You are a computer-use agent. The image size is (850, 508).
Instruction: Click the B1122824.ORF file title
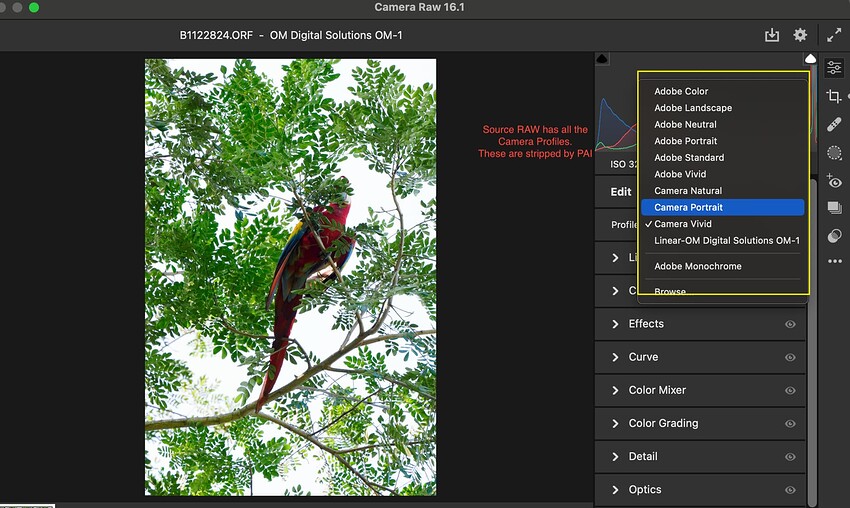[216, 35]
